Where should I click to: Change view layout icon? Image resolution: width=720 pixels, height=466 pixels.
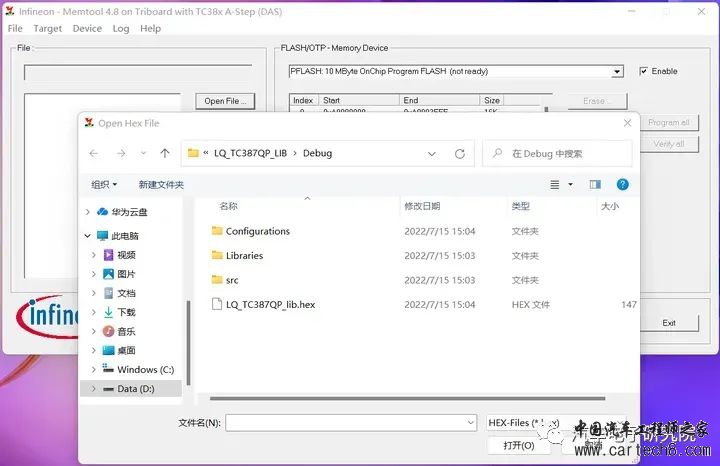click(x=555, y=185)
